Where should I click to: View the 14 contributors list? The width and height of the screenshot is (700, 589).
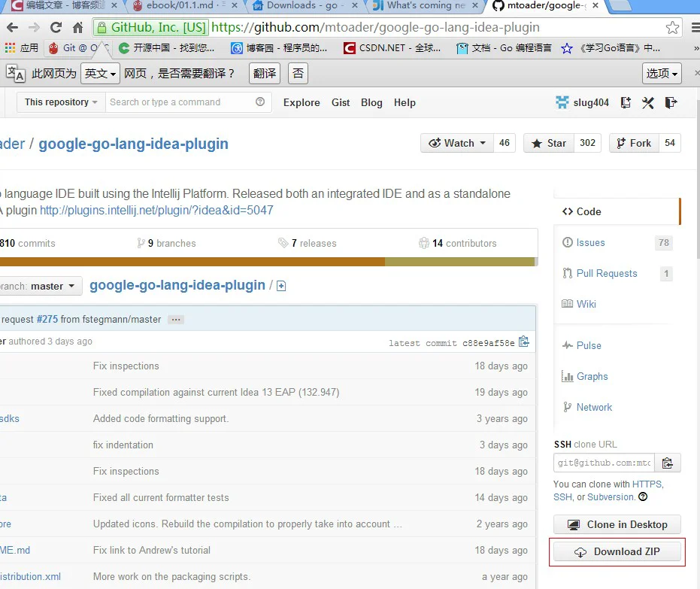[x=458, y=244]
